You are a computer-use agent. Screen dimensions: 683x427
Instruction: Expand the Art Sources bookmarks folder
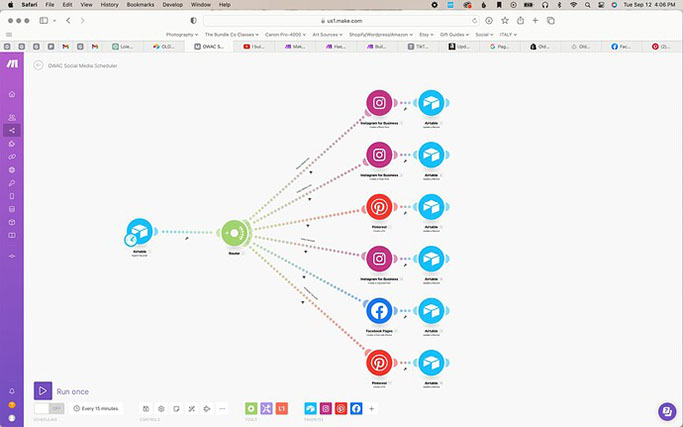click(x=327, y=34)
